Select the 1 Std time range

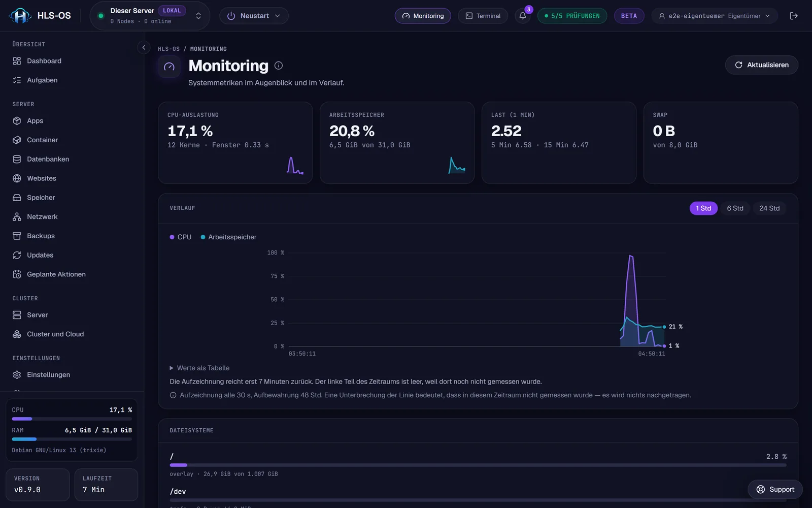pos(703,208)
